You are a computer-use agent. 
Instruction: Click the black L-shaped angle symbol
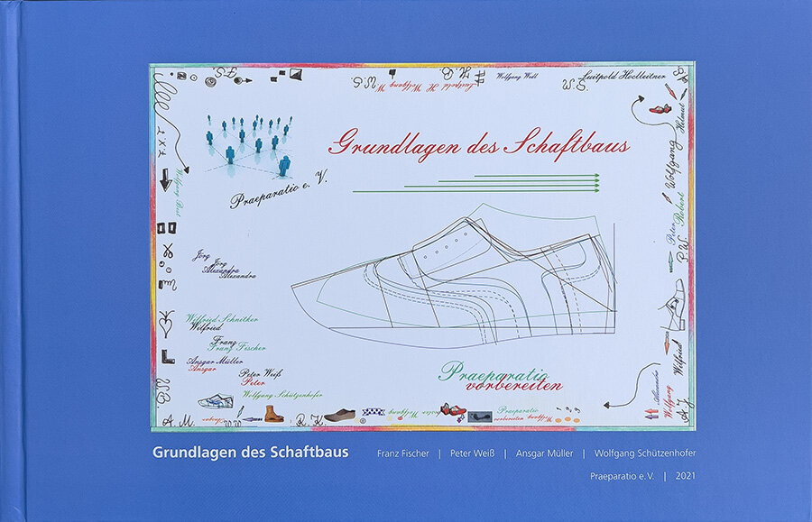pyautogui.click(x=167, y=357)
